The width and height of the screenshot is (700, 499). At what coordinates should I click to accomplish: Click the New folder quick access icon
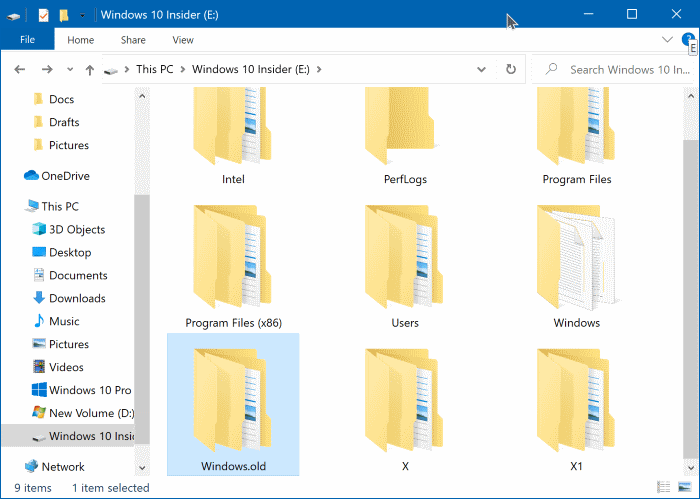click(64, 16)
